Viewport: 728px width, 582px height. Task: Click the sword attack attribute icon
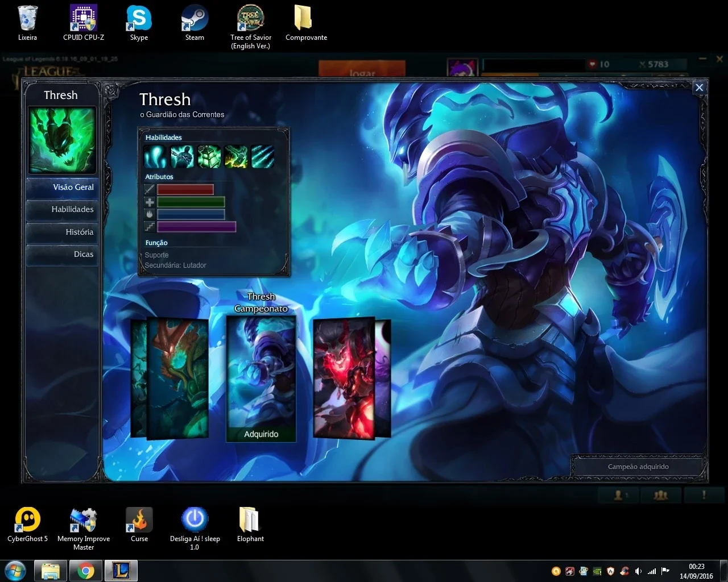tap(150, 189)
